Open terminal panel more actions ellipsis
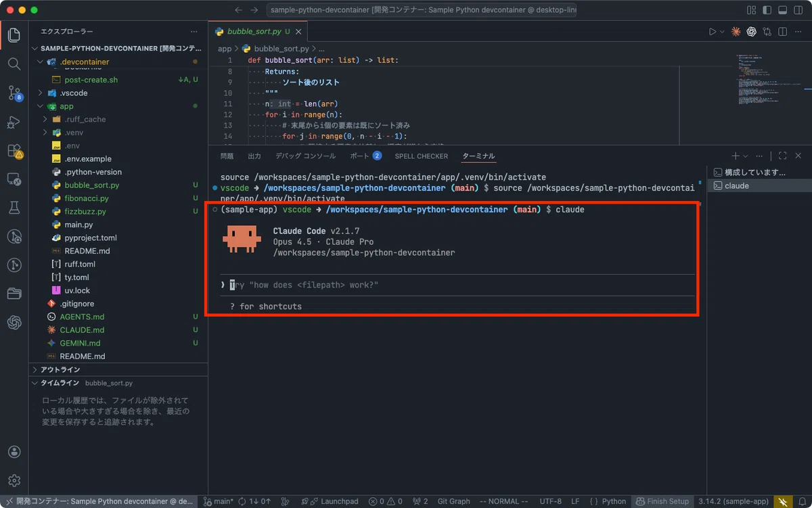The width and height of the screenshot is (812, 508). coord(760,156)
